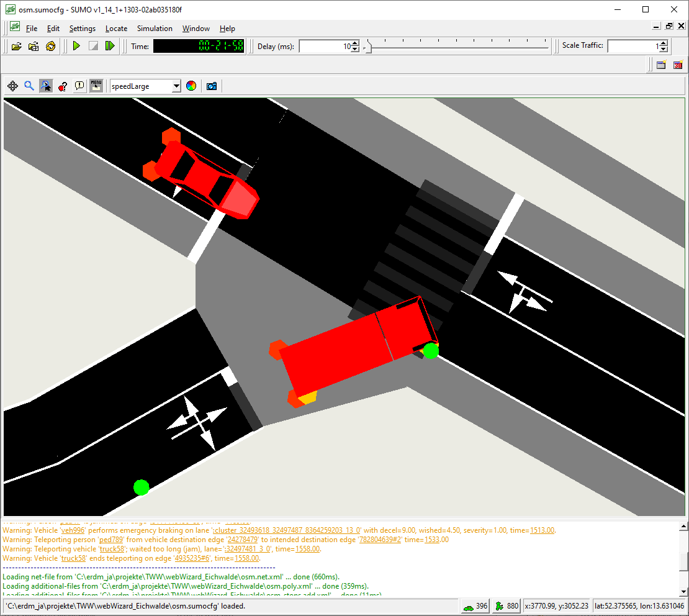Click the ped789 person link in the warnings
Viewport: 689px width, 616px height.
pos(110,539)
